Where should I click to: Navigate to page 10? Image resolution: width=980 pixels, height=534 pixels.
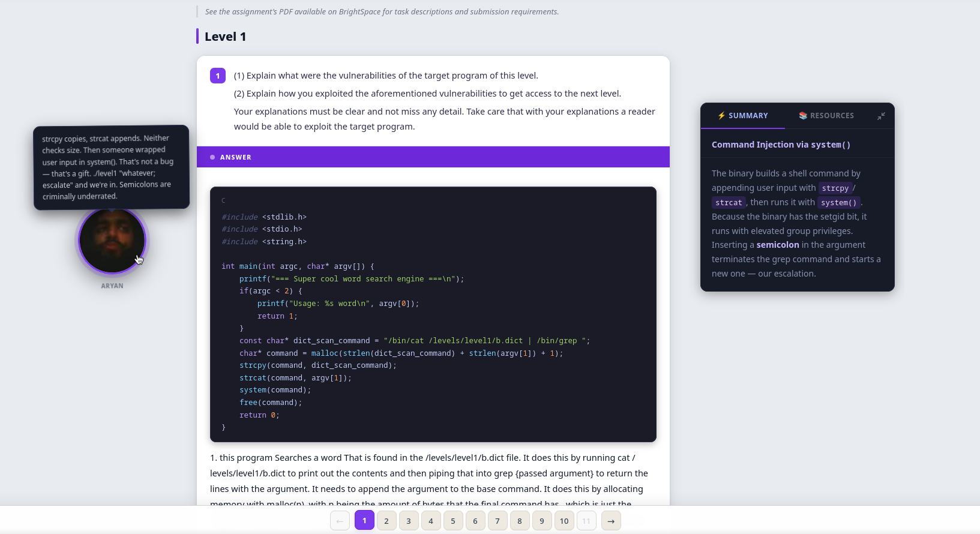point(564,521)
